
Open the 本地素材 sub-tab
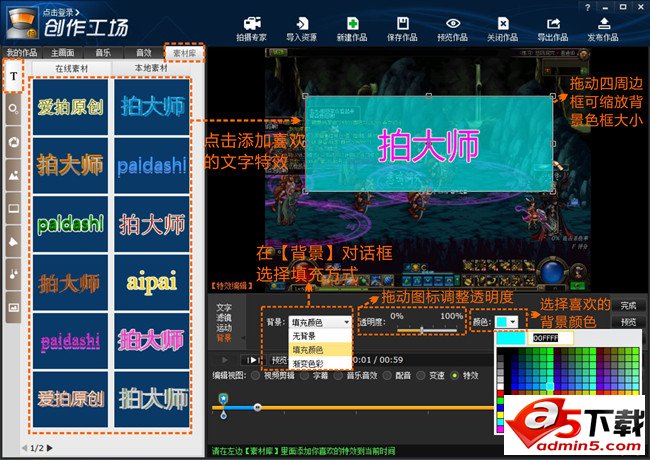point(151,68)
